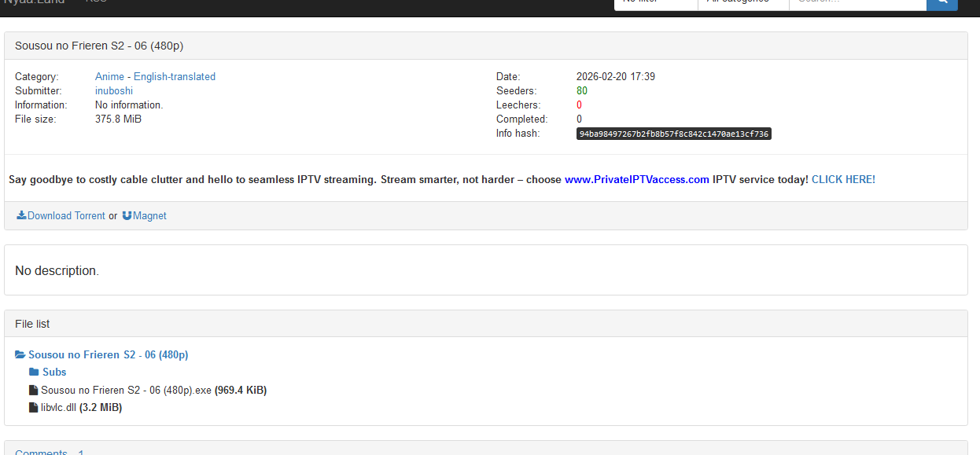
Task: Collapse the Sousou no Frieren S2 - 06 folder
Action: point(108,355)
